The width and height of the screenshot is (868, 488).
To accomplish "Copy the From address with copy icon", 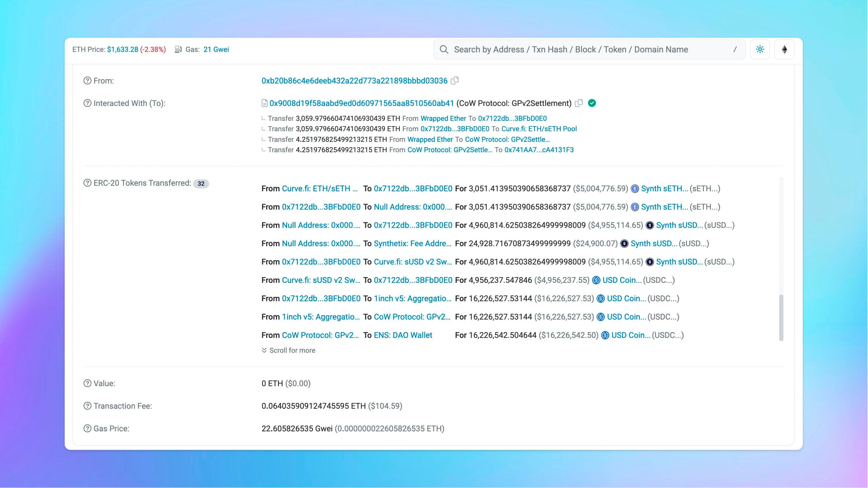I will pos(454,81).
